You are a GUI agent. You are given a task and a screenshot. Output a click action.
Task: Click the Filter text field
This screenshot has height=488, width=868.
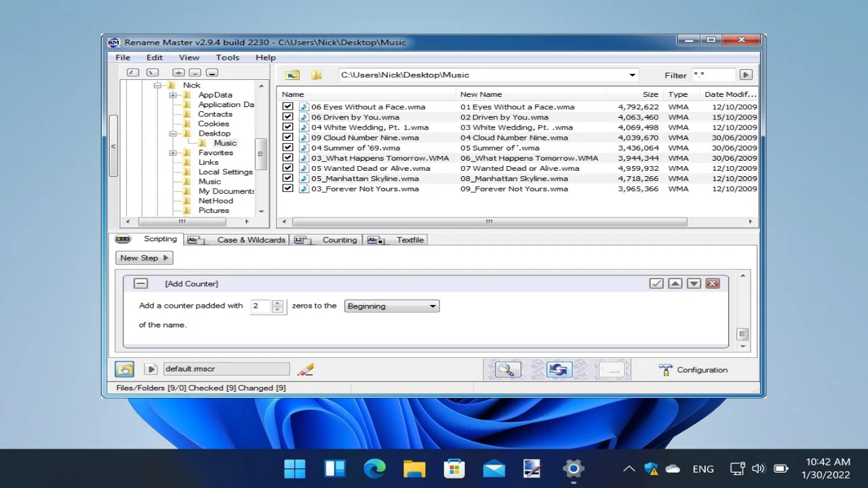(x=713, y=75)
